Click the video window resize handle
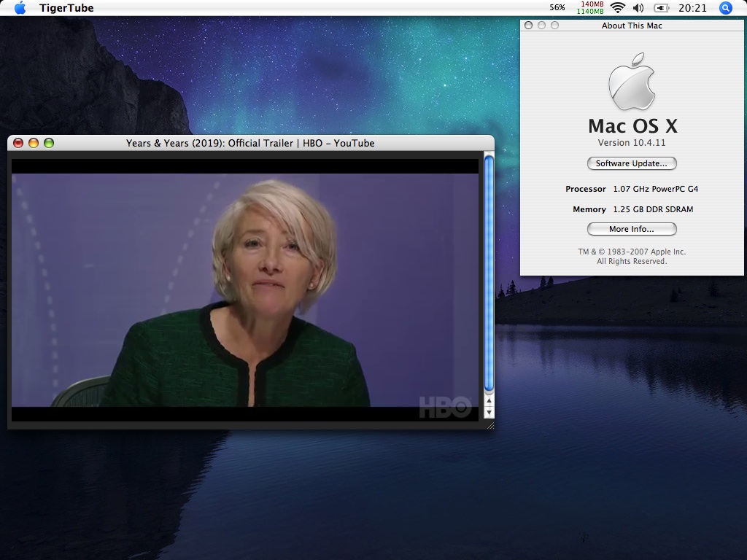This screenshot has width=747, height=560. tap(489, 425)
